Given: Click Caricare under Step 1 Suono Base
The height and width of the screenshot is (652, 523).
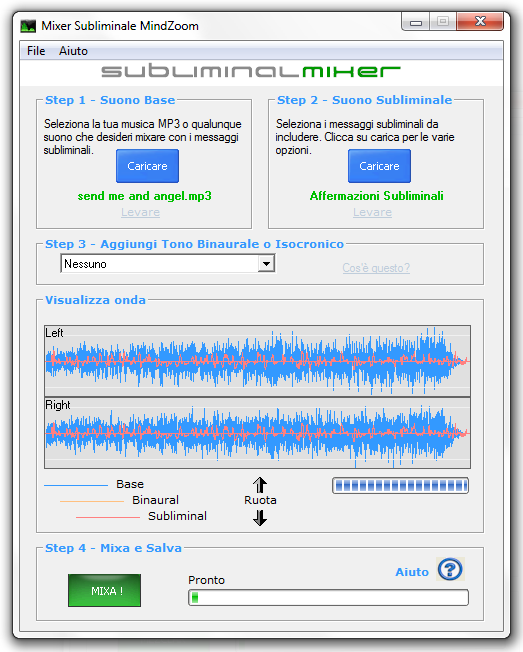Looking at the screenshot, I should (147, 166).
